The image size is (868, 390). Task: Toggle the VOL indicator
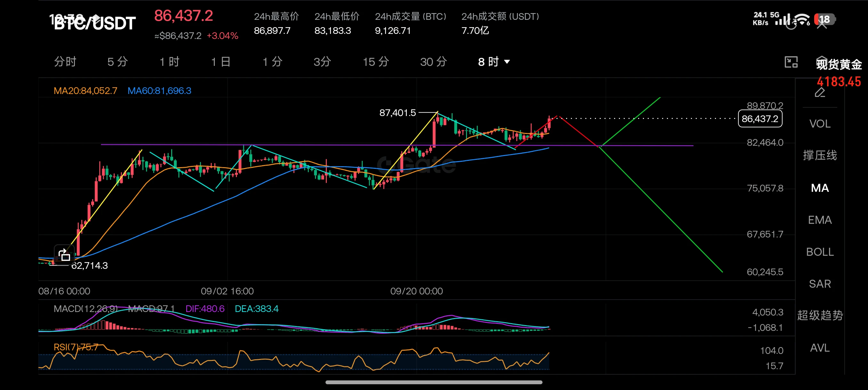coord(820,123)
